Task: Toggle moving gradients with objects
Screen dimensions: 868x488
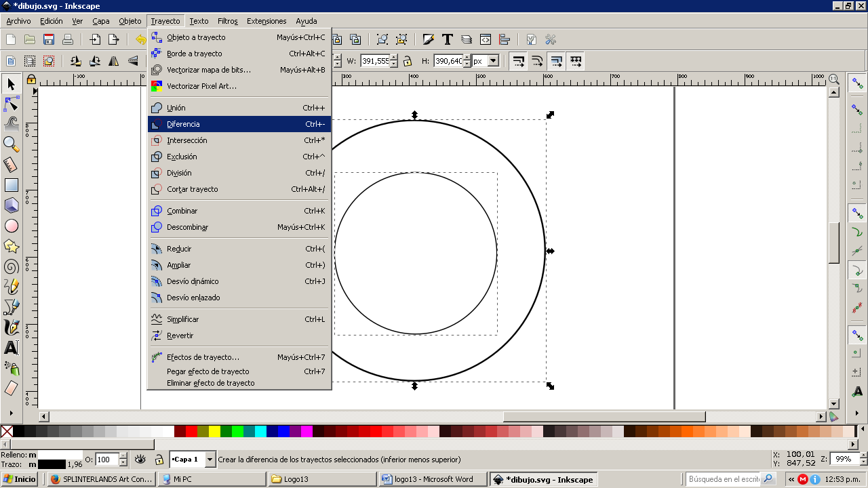Action: tap(556, 61)
